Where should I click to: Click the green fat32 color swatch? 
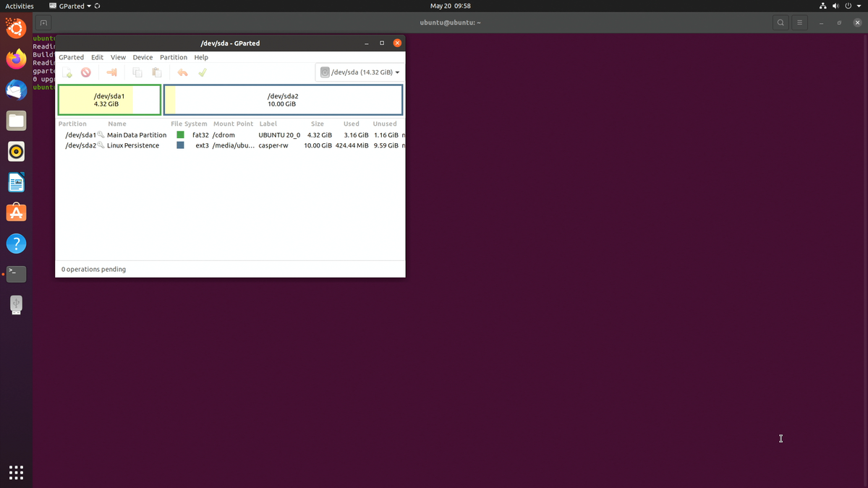coord(180,134)
